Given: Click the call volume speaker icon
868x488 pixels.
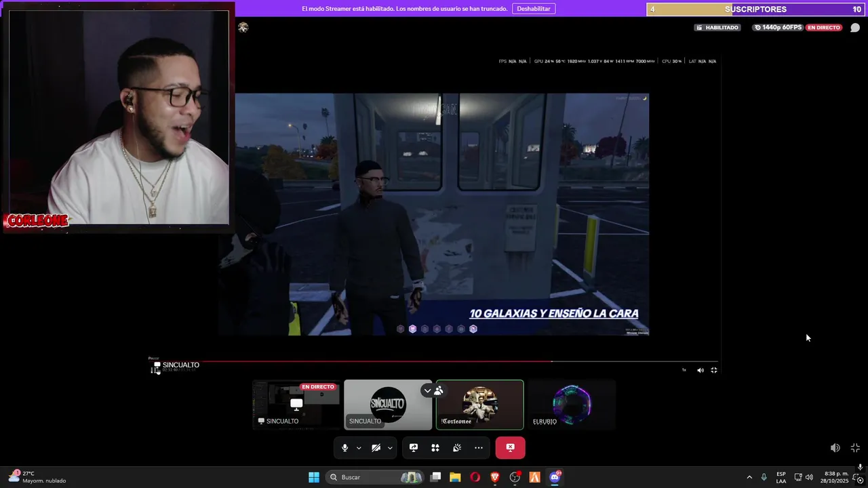Looking at the screenshot, I should [835, 448].
